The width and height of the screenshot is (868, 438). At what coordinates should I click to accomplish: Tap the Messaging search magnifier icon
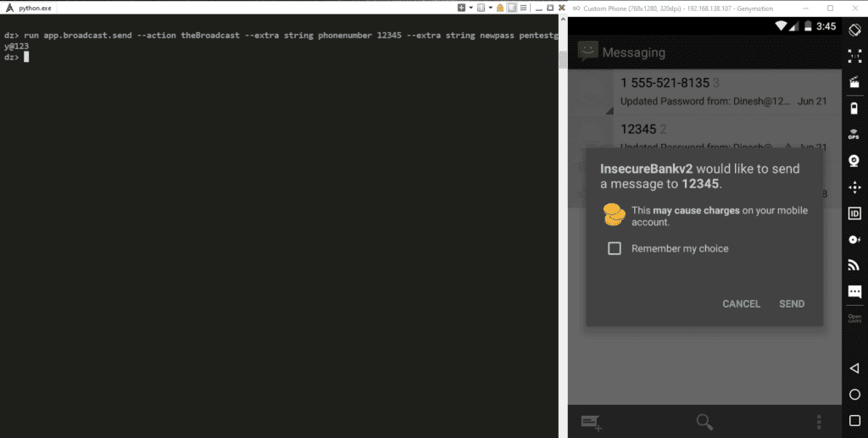704,422
